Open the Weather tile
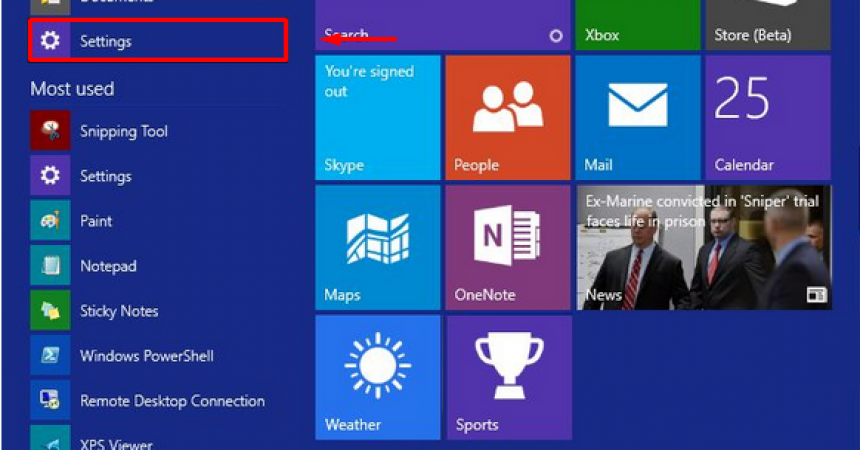This screenshot has width=860, height=450. (x=378, y=378)
